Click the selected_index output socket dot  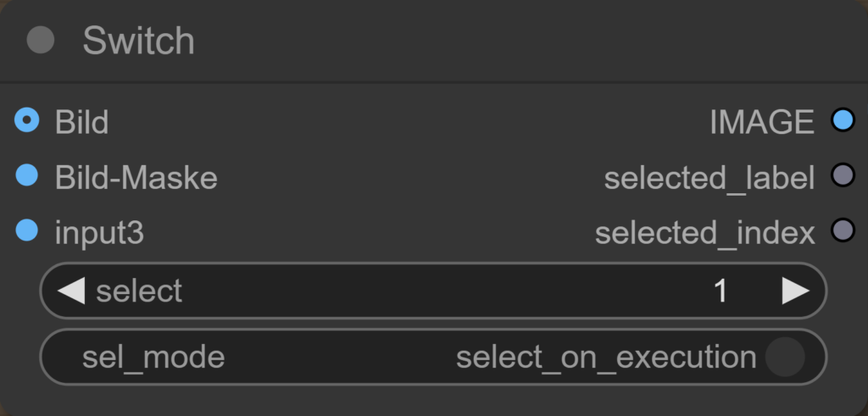pos(842,230)
